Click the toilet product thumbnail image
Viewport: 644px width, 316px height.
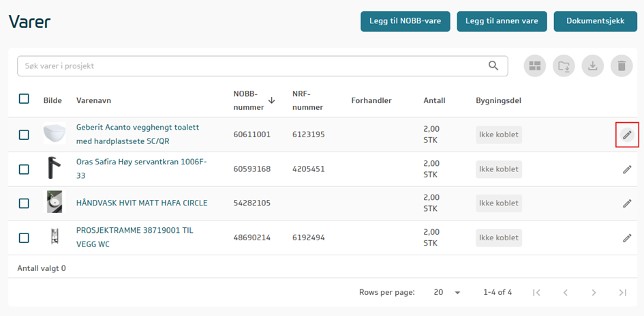pyautogui.click(x=55, y=134)
